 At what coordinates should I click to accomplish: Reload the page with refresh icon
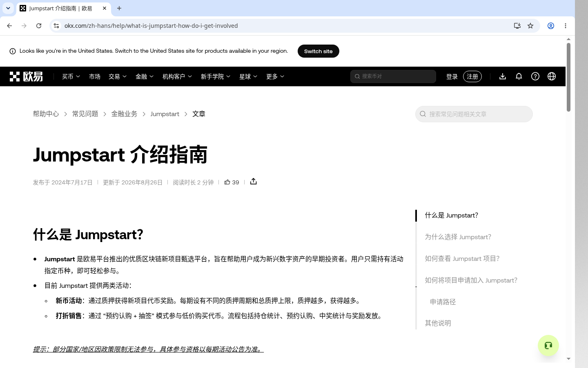tap(39, 26)
